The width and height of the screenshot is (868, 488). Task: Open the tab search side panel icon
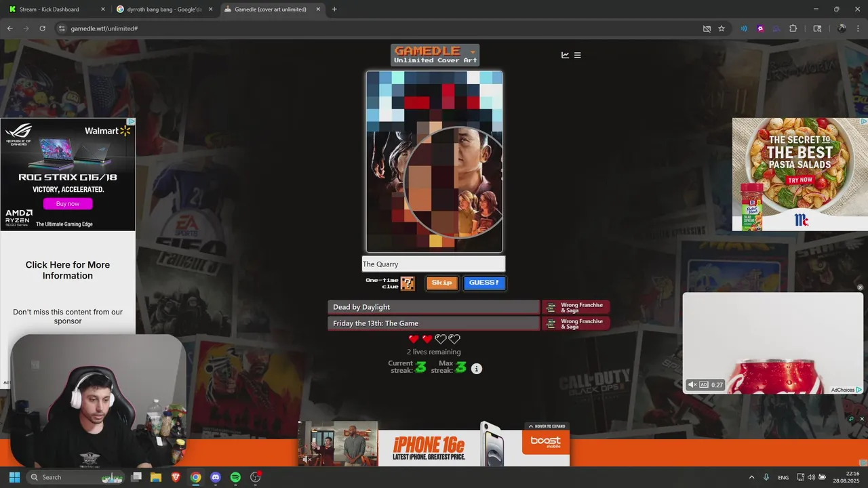pyautogui.click(x=817, y=28)
